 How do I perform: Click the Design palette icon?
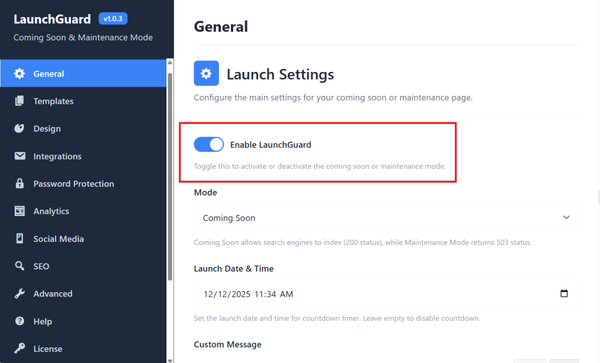(x=19, y=129)
